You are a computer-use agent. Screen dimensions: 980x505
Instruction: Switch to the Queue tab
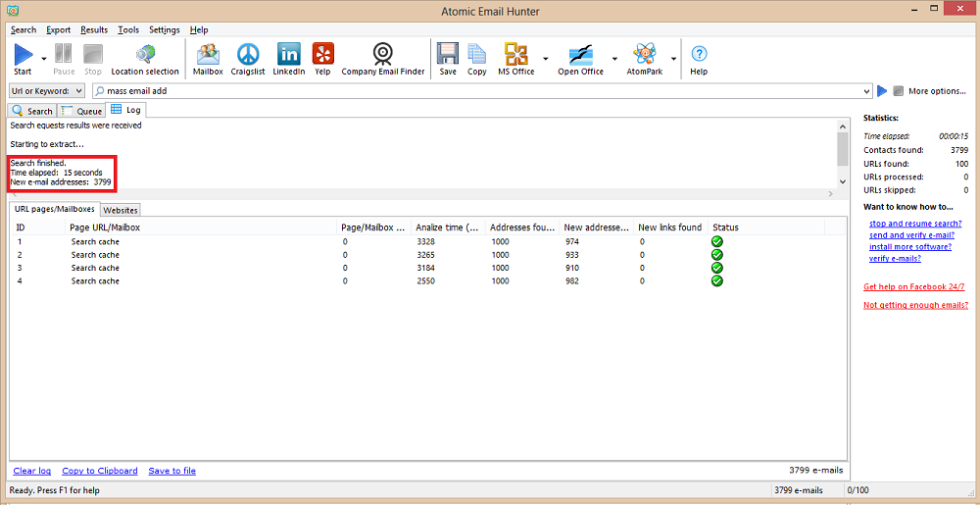81,111
